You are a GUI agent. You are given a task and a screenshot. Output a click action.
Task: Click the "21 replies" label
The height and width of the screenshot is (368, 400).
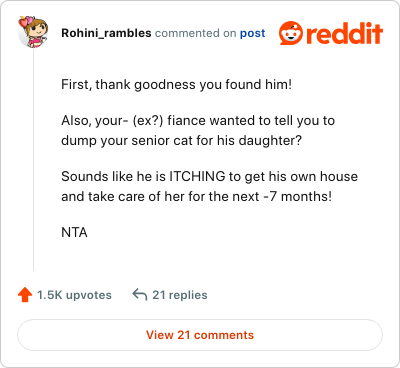(180, 295)
